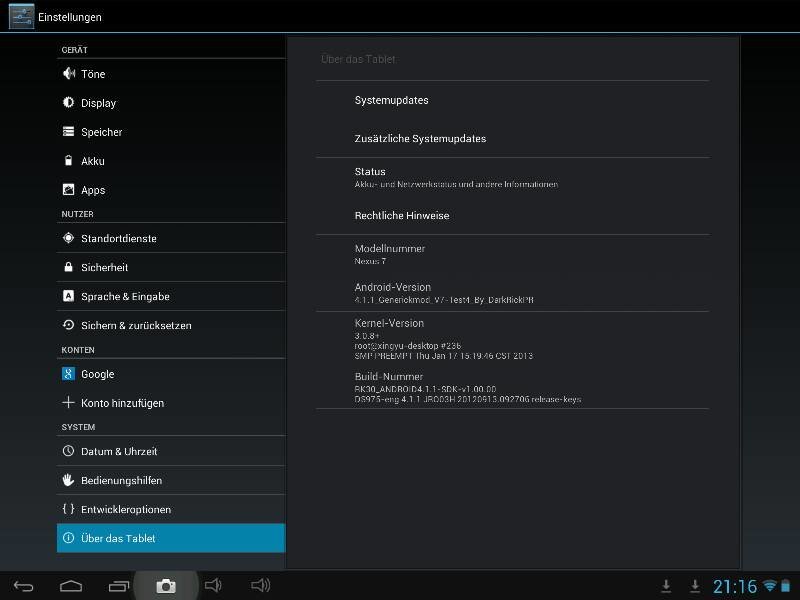
Task: Open the Google account icon
Action: (x=68, y=373)
